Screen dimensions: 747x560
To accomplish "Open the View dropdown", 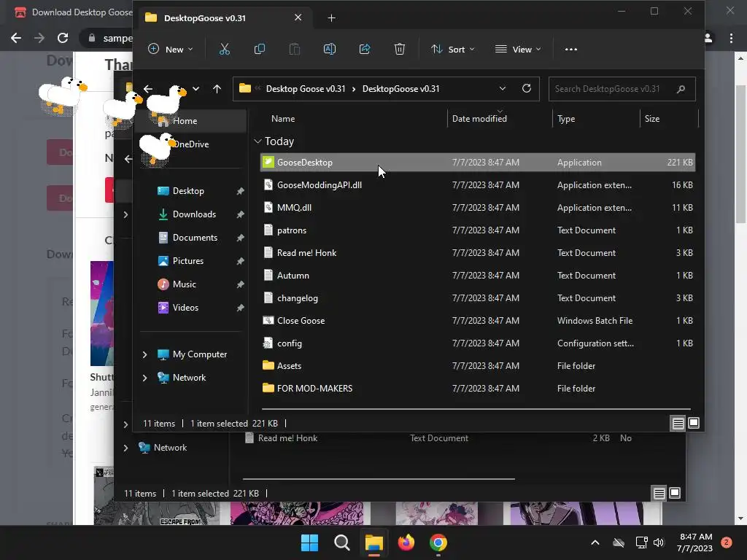I will point(518,49).
